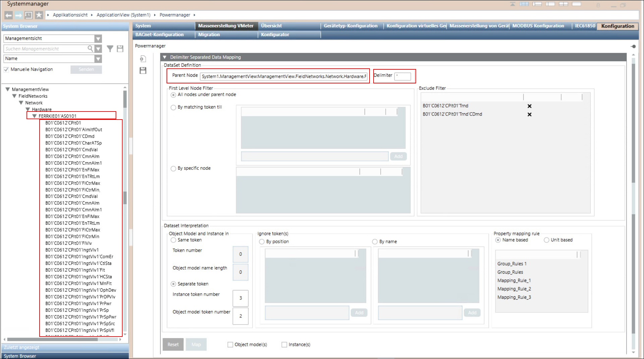Click the pin icon at top right of the Powermanager pane

(x=633, y=47)
